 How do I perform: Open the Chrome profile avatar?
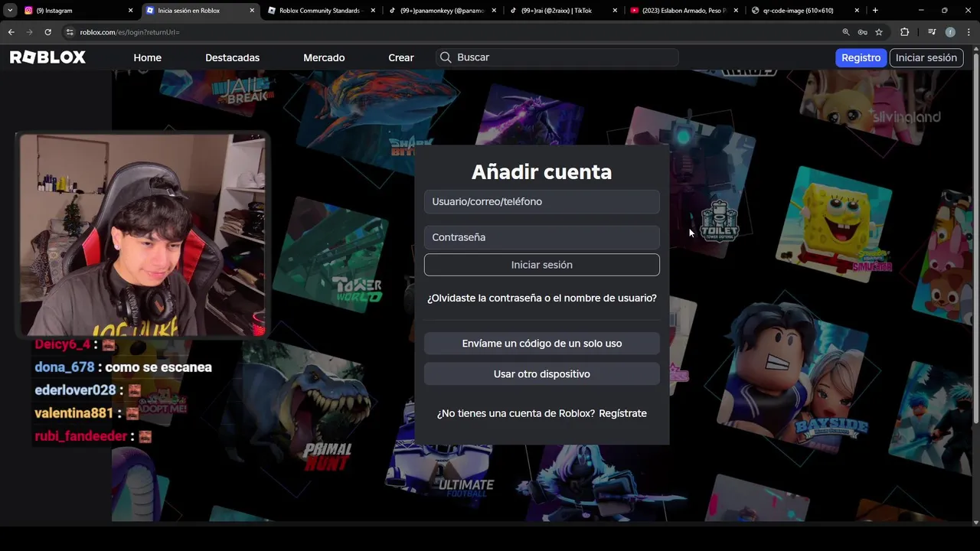coord(950,32)
